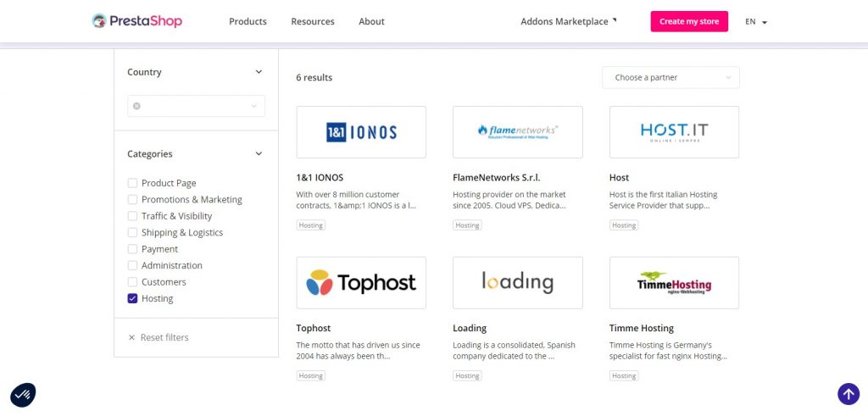
Task: Collapse the Country filter section
Action: tap(259, 72)
